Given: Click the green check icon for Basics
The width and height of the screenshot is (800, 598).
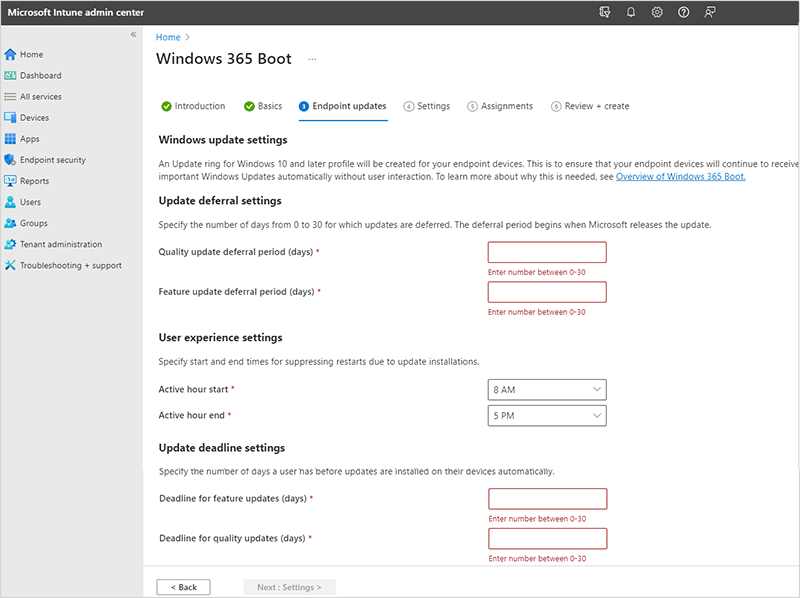Looking at the screenshot, I should click(x=249, y=106).
